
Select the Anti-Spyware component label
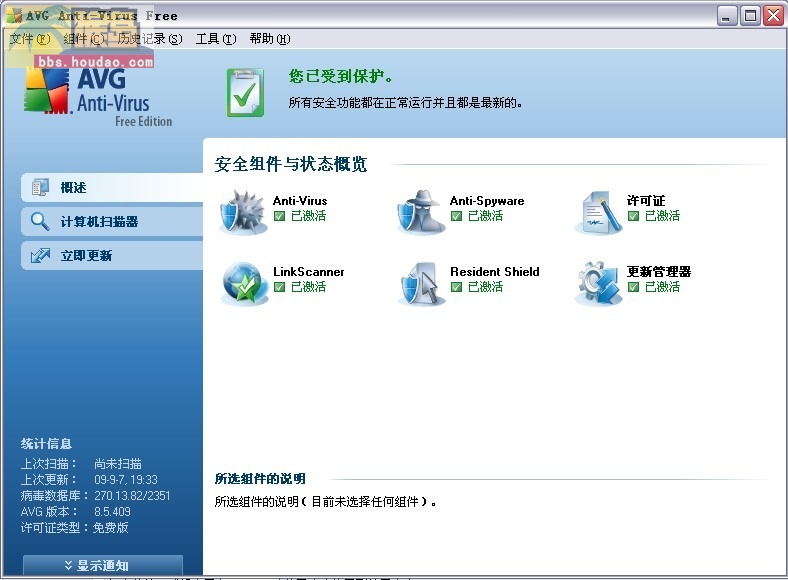(x=487, y=201)
